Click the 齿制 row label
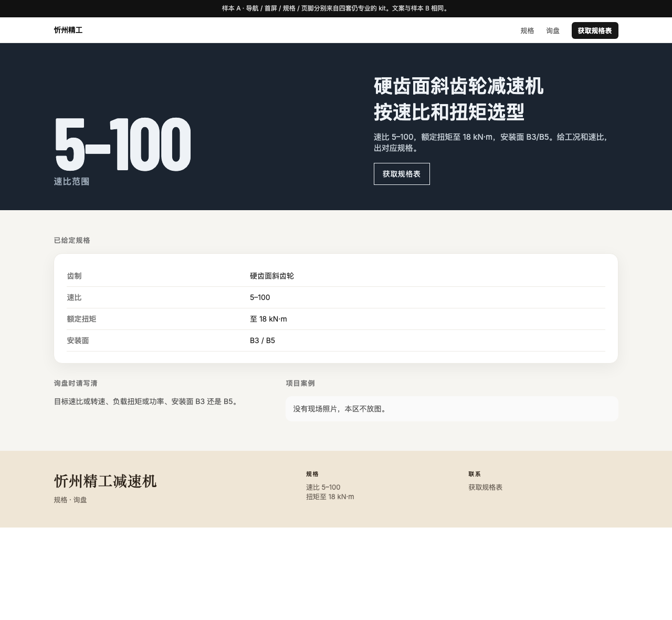This screenshot has height=620, width=672. (74, 276)
